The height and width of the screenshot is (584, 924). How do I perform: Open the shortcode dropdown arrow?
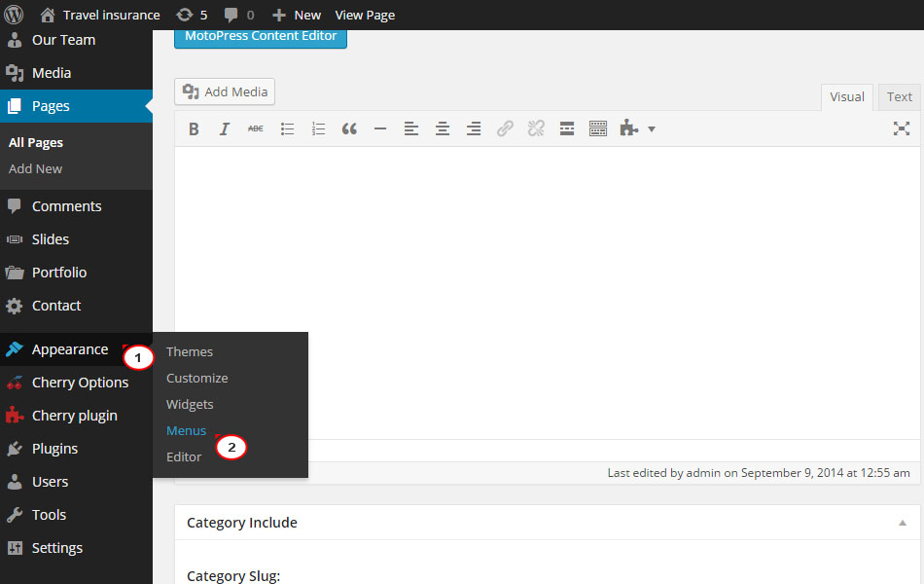(x=651, y=129)
